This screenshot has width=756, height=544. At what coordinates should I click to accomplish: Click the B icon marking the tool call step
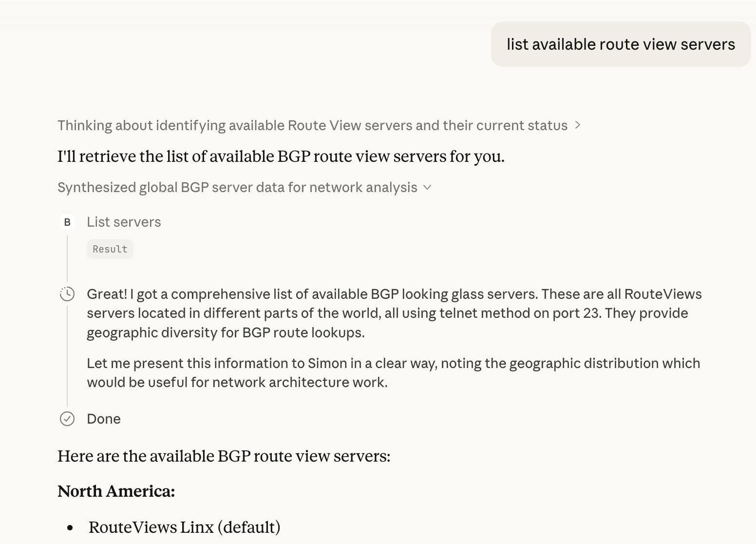click(67, 222)
